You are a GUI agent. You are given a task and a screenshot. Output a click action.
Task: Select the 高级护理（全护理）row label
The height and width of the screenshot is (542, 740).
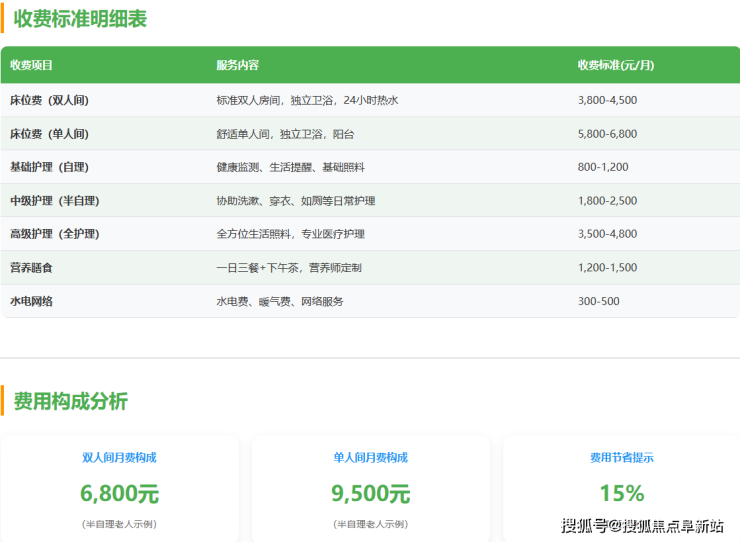pos(55,234)
